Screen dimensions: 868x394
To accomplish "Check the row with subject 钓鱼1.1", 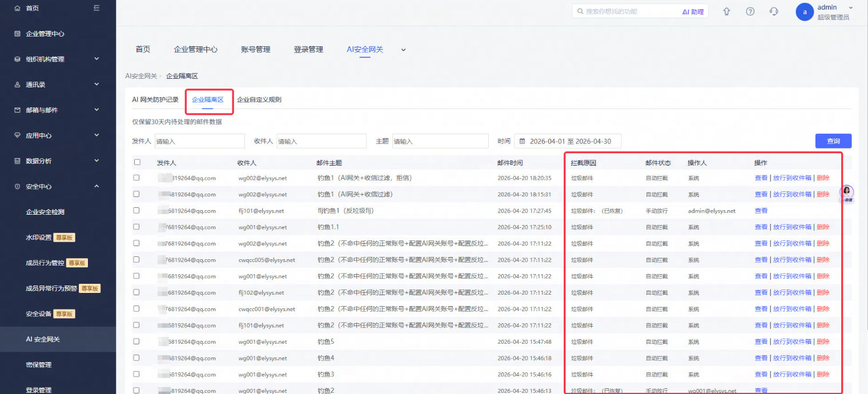I will pos(136,227).
